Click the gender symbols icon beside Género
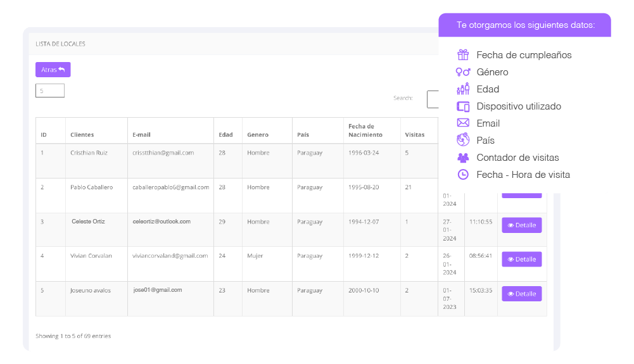Image resolution: width=634 pixels, height=364 pixels. 463,72
